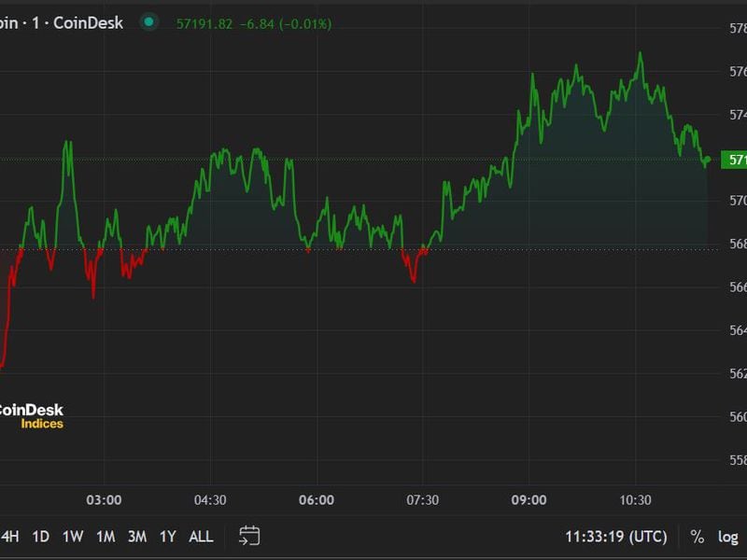Viewport: 747px width, 560px height.
Task: Click the 09:00 label on the time axis
Action: 530,498
